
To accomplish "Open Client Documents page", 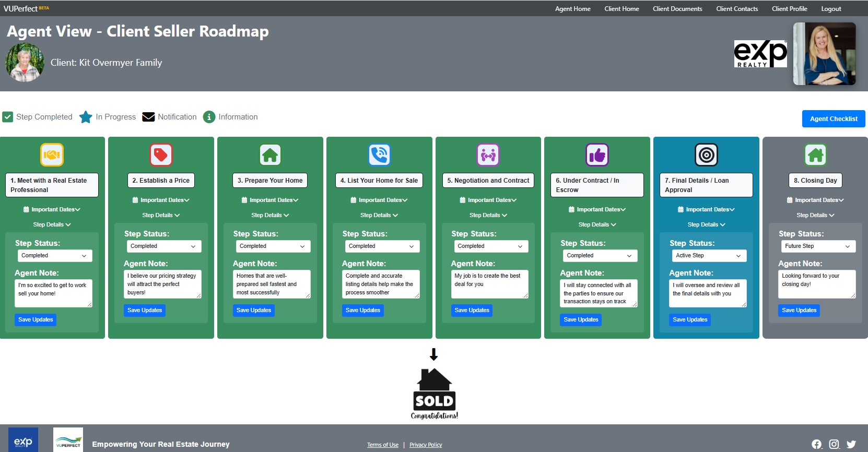I will [677, 9].
